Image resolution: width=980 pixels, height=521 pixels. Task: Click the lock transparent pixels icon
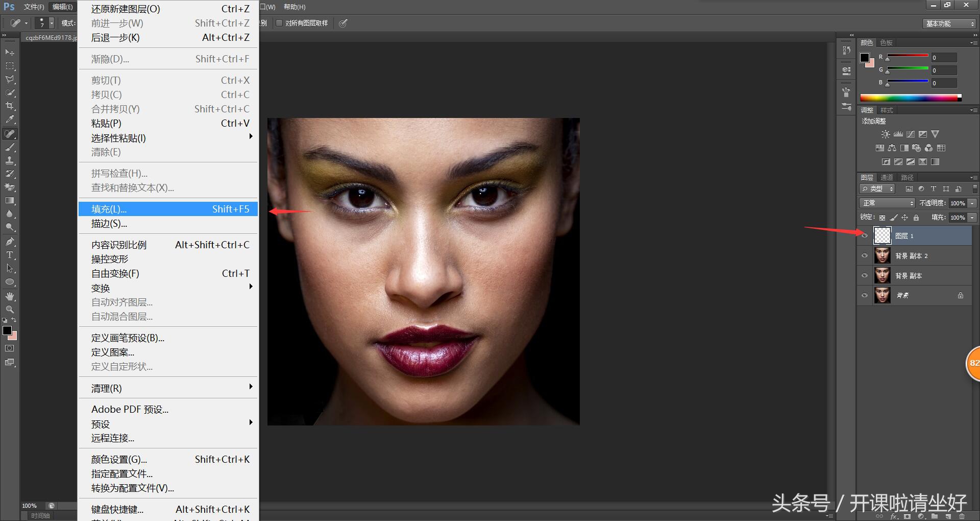point(882,218)
